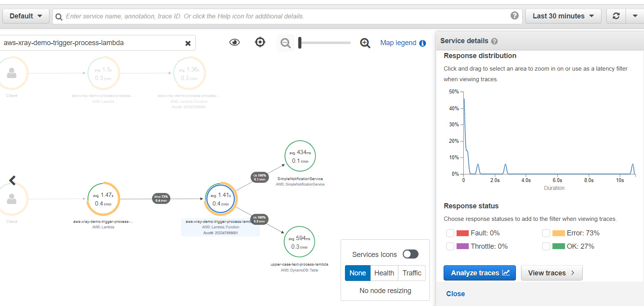Zoom out of the service map
This screenshot has height=306, width=644.
286,43
